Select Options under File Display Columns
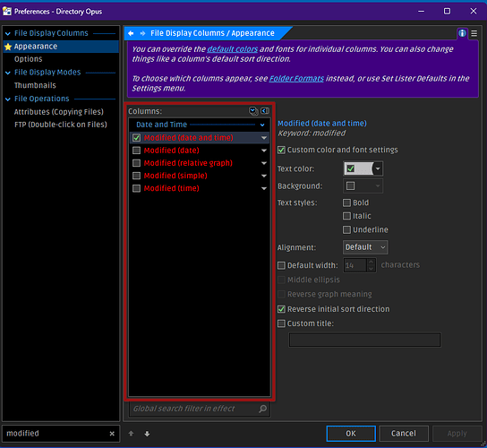Image resolution: width=487 pixels, height=448 pixels. [29, 59]
